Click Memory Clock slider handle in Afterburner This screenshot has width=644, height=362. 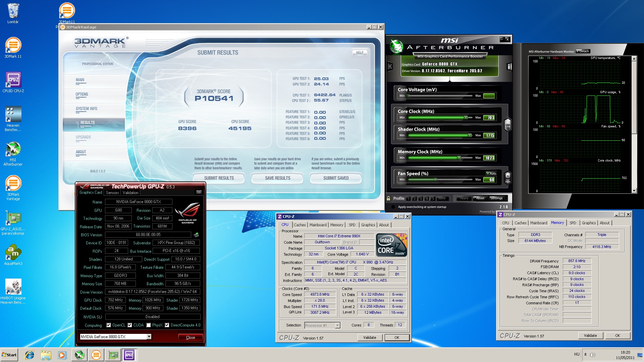point(459,158)
